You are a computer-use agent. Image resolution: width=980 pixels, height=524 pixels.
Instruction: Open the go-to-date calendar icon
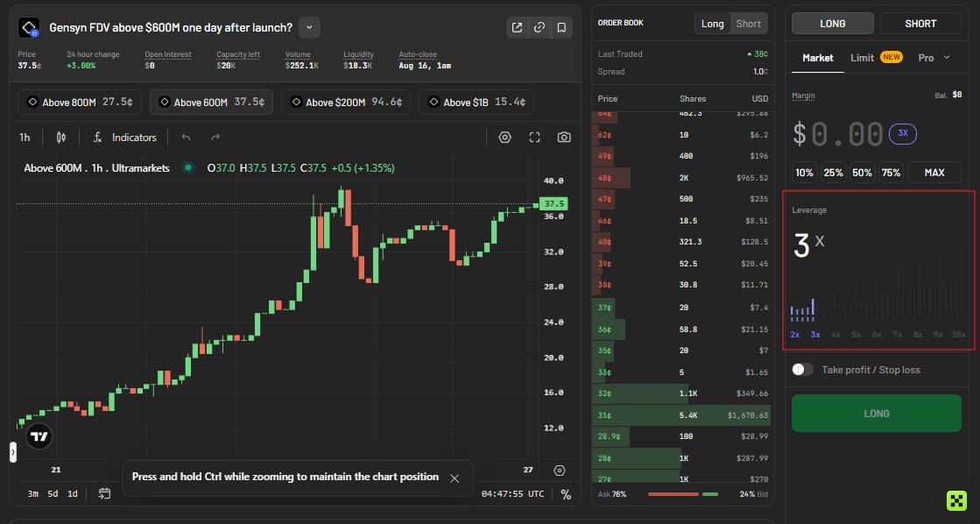[104, 494]
